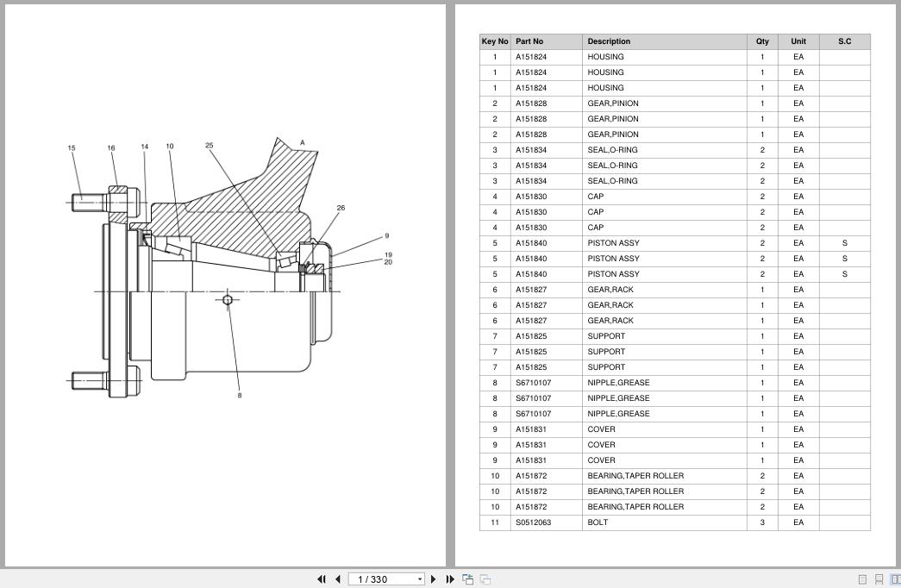Click the greyed-out next view icon
The height and width of the screenshot is (588, 901).
[485, 579]
